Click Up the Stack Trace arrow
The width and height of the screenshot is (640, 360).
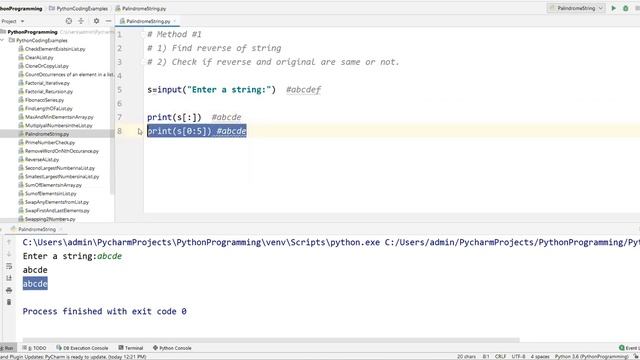[x=9, y=242]
